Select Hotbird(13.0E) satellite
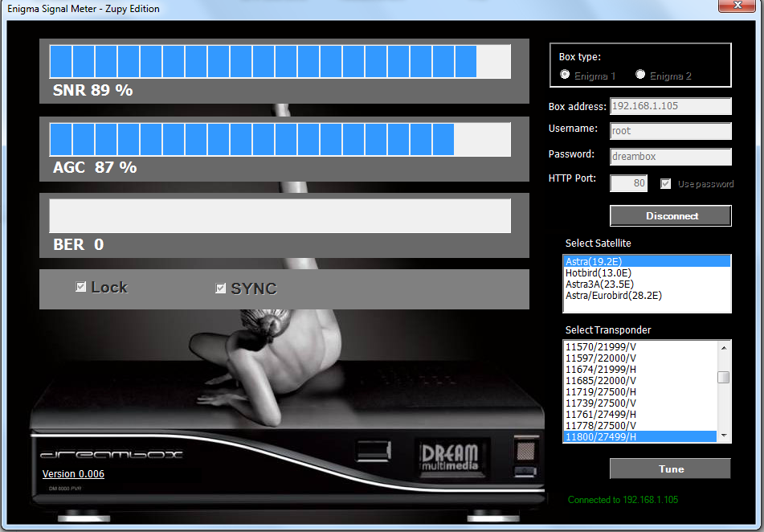764x532 pixels. (647, 272)
